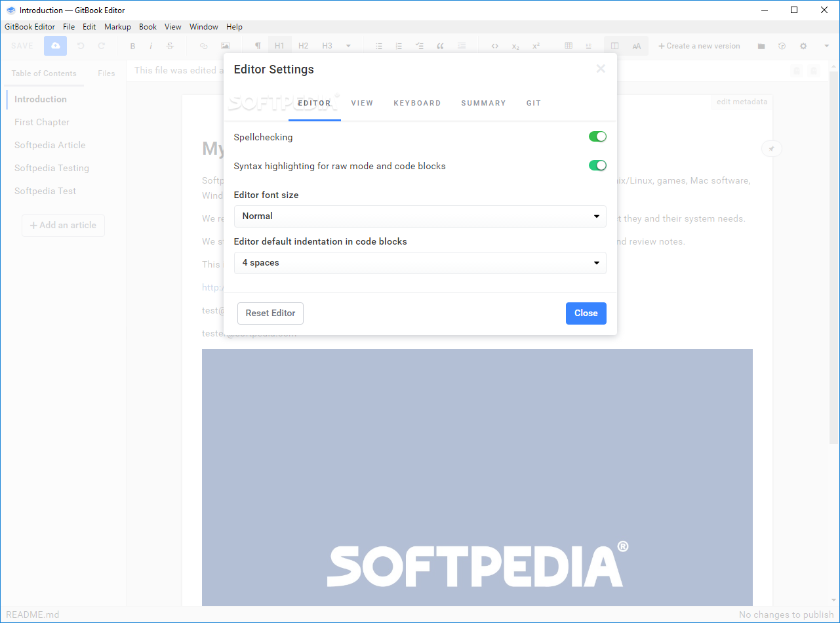Click the history clock icon in toolbar
Image resolution: width=840 pixels, height=623 pixels.
pyautogui.click(x=782, y=46)
